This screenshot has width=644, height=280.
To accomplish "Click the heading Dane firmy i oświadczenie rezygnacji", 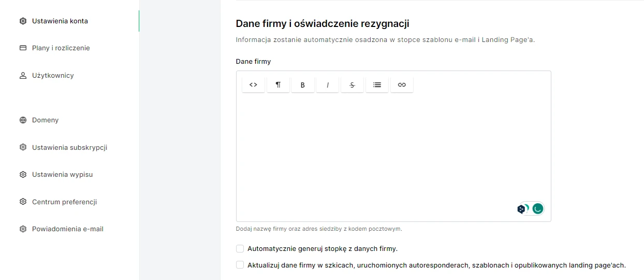I will (x=323, y=23).
